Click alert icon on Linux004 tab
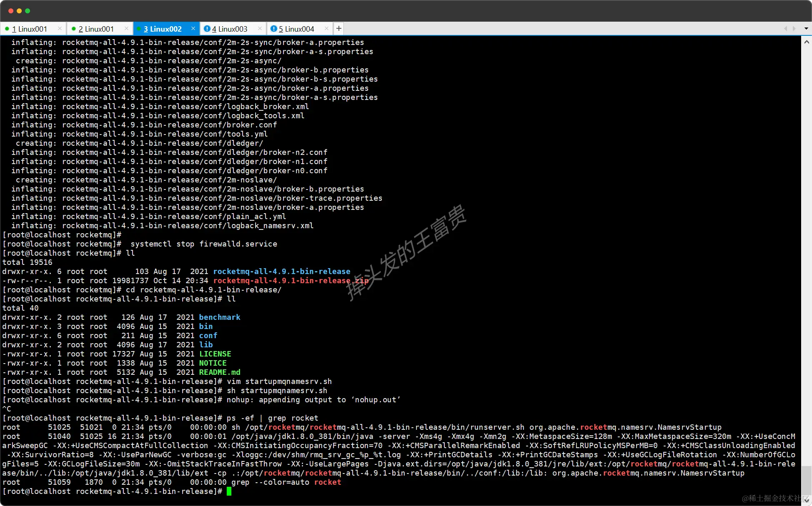Image resolution: width=812 pixels, height=506 pixels. click(273, 29)
